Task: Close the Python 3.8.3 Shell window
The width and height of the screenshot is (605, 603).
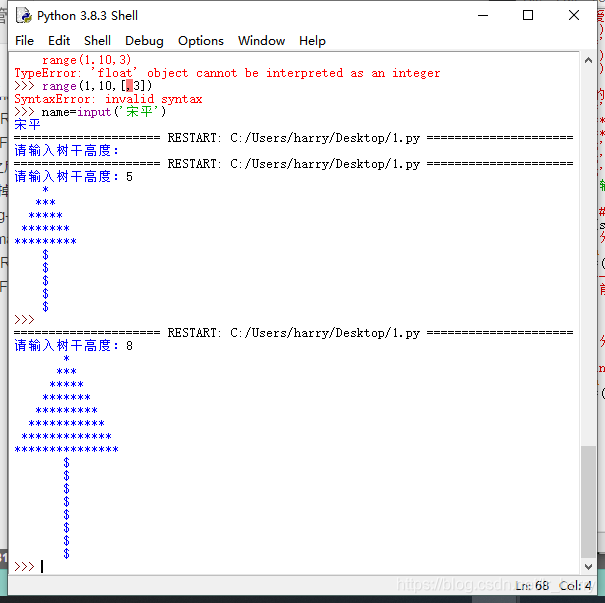Action: pos(574,15)
